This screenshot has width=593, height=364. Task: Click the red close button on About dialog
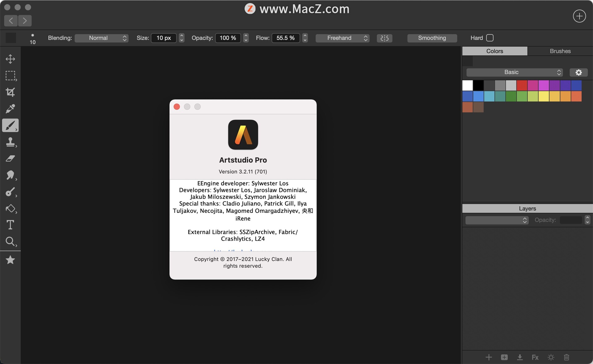[177, 107]
